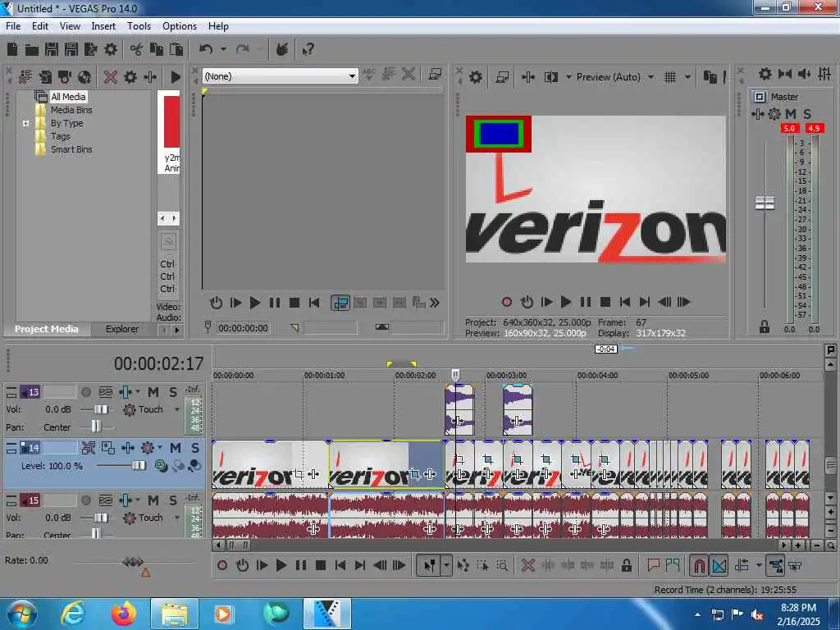Select the Media Bins folder

(71, 110)
